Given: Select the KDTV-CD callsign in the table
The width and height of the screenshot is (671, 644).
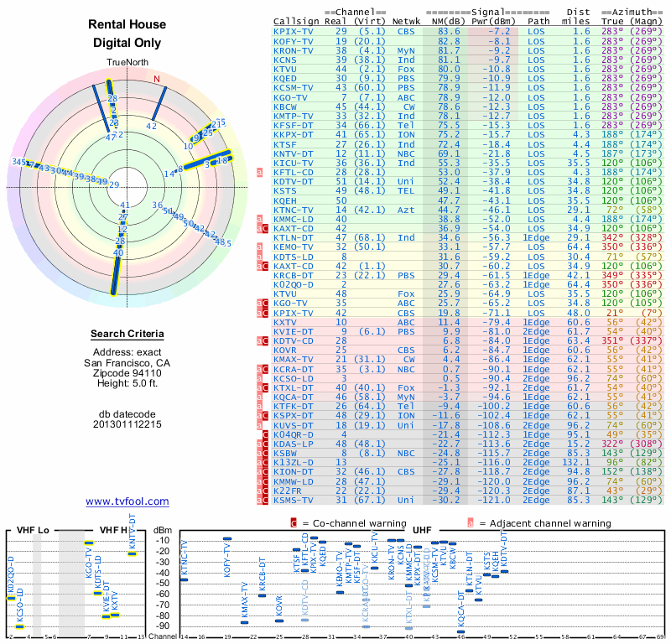Looking at the screenshot, I should pyautogui.click(x=293, y=341).
